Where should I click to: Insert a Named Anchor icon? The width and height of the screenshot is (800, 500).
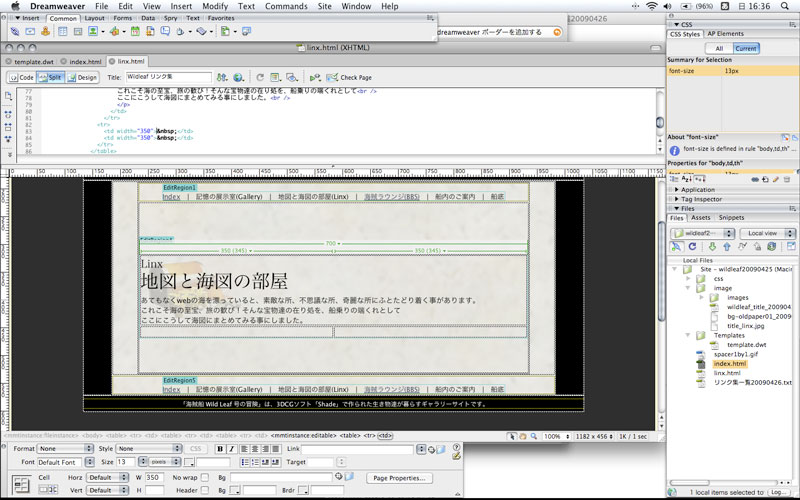click(45, 31)
